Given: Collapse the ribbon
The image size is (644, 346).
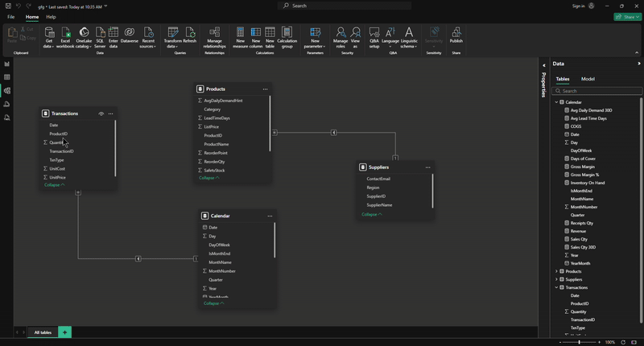Looking at the screenshot, I should coord(637,53).
